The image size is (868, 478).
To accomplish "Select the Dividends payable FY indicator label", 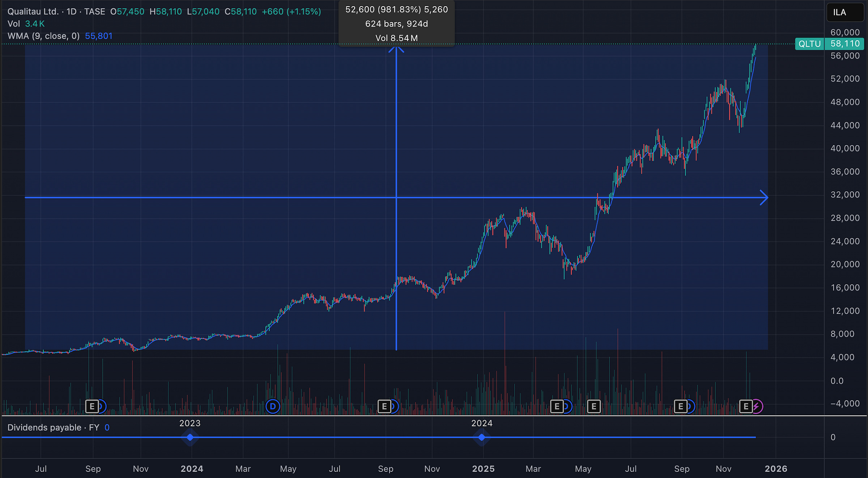I will (x=53, y=427).
